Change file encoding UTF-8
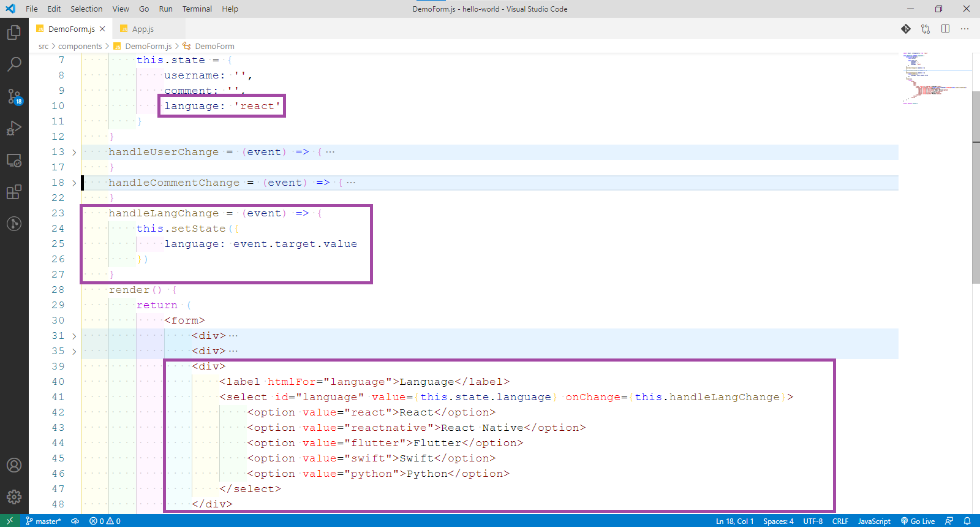980x527 pixels. (813, 521)
